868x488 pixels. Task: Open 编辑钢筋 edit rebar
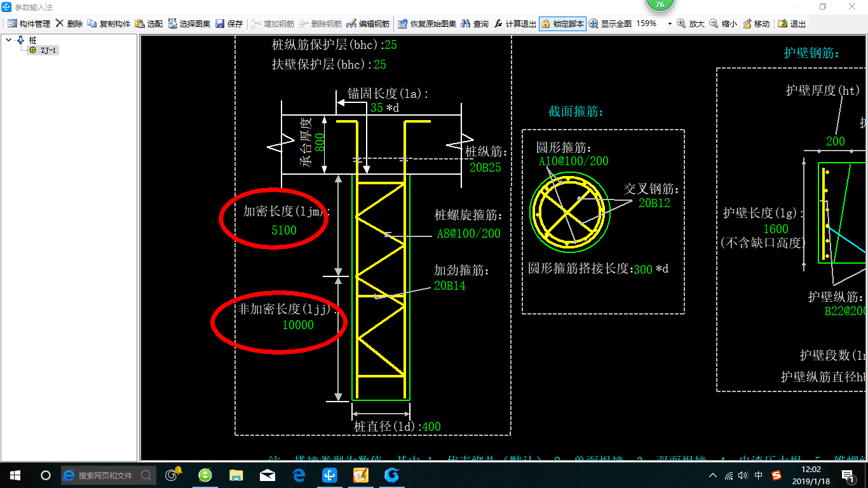point(368,24)
